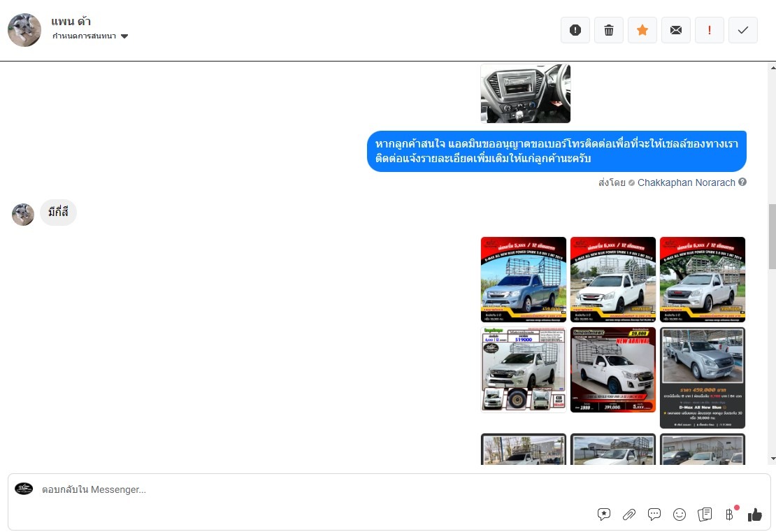
Task: Attach a file with paperclip icon
Action: (x=629, y=515)
